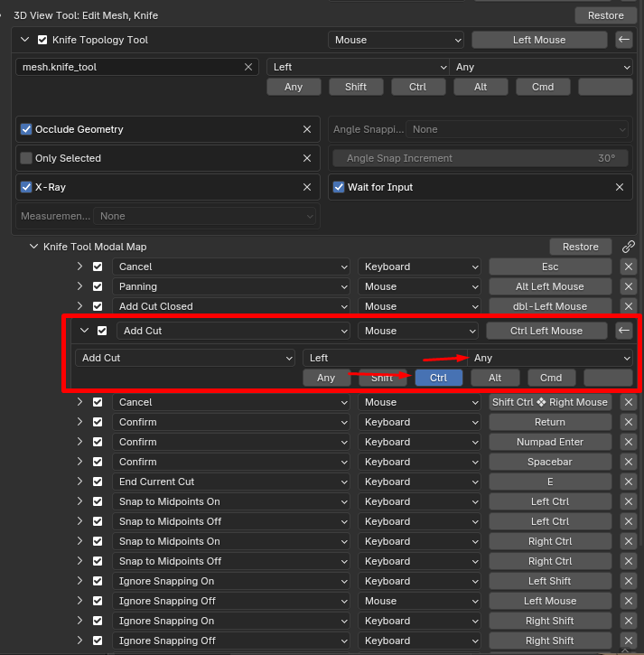The height and width of the screenshot is (655, 644).
Task: Remove the Numpad Enter Confirm entry
Action: click(x=629, y=442)
